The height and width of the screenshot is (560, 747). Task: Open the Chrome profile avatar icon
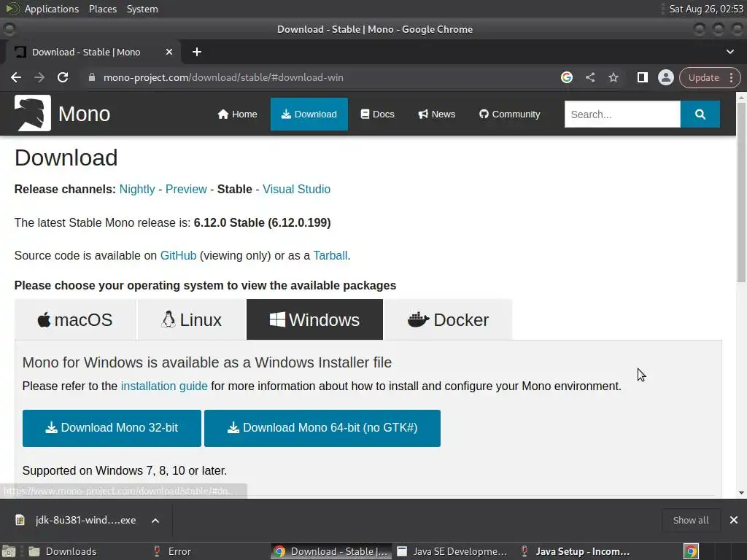click(665, 77)
